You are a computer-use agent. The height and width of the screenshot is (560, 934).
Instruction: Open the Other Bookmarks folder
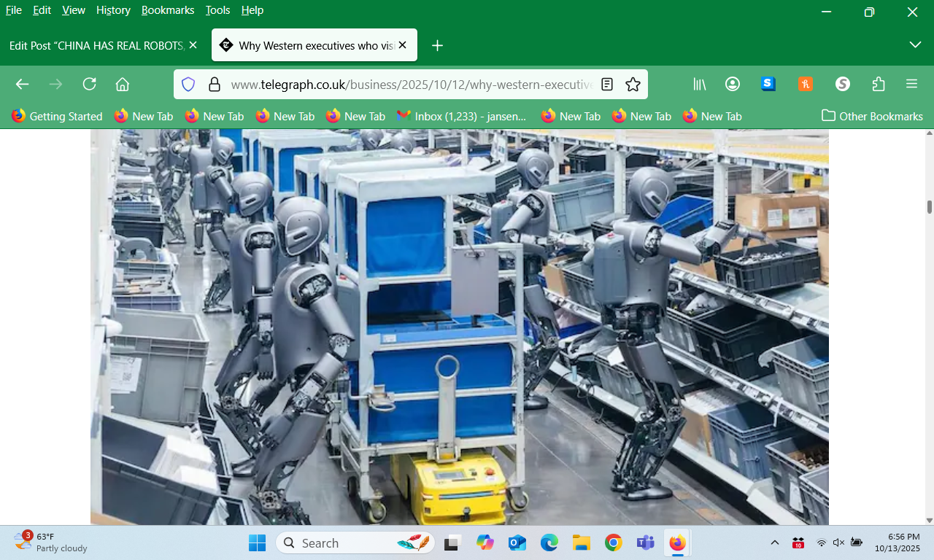click(x=872, y=116)
